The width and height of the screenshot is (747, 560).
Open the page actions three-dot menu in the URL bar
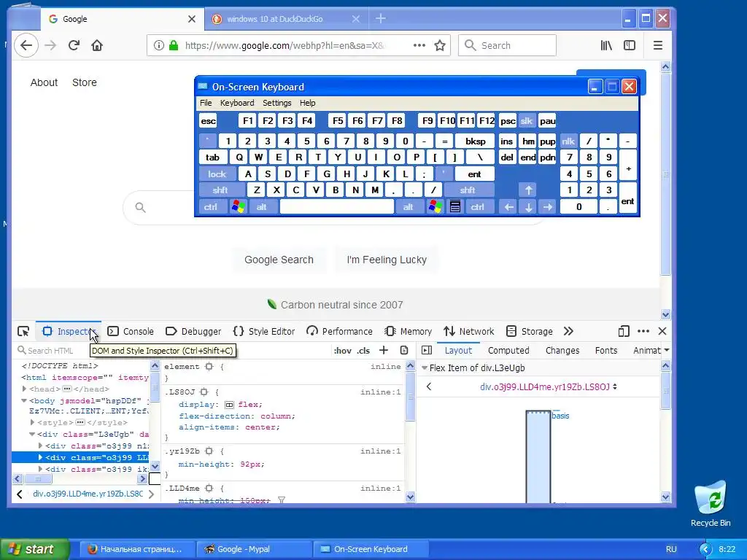[x=419, y=46]
